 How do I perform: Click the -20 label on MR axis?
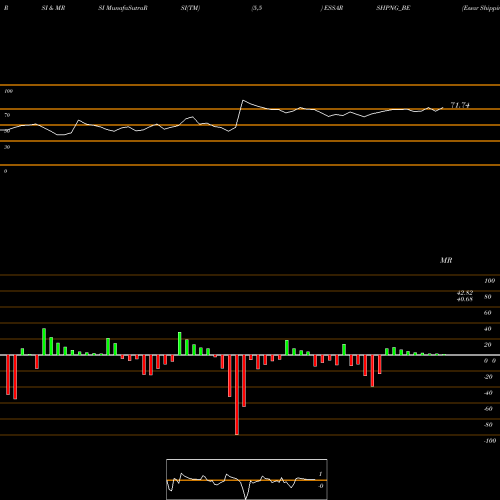(x=488, y=377)
